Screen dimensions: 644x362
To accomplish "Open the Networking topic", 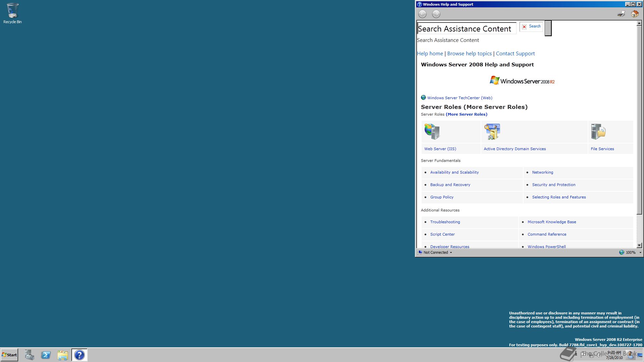I will coord(542,172).
